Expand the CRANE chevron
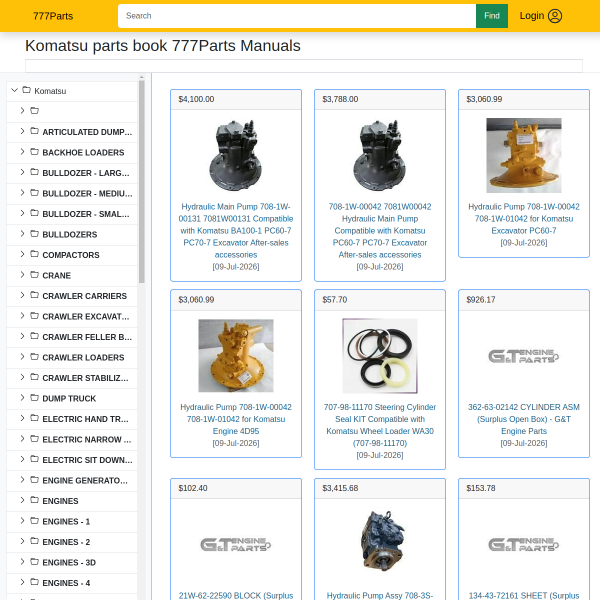600x600 pixels. pyautogui.click(x=22, y=275)
